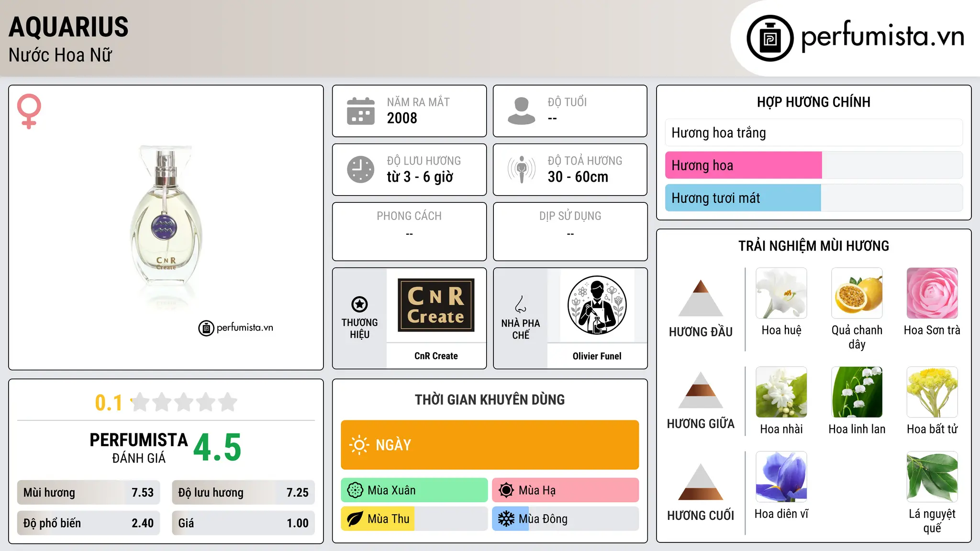Click the Phong Cách style card
The image size is (980, 551).
(409, 231)
